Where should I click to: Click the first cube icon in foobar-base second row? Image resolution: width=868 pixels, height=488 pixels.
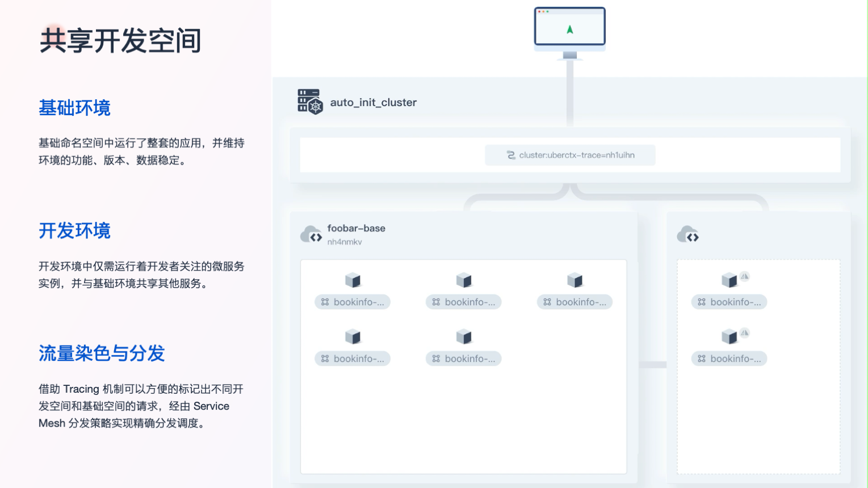[x=353, y=337]
